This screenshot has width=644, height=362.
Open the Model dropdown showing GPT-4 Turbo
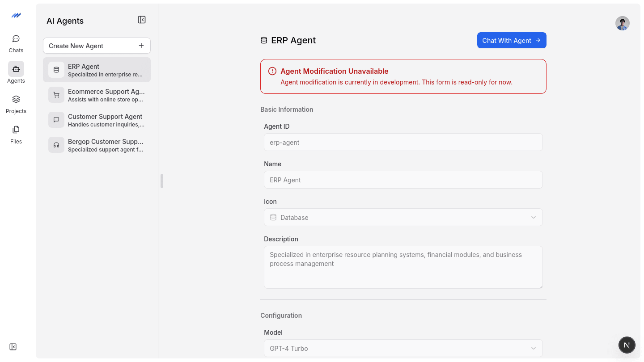pyautogui.click(x=403, y=348)
